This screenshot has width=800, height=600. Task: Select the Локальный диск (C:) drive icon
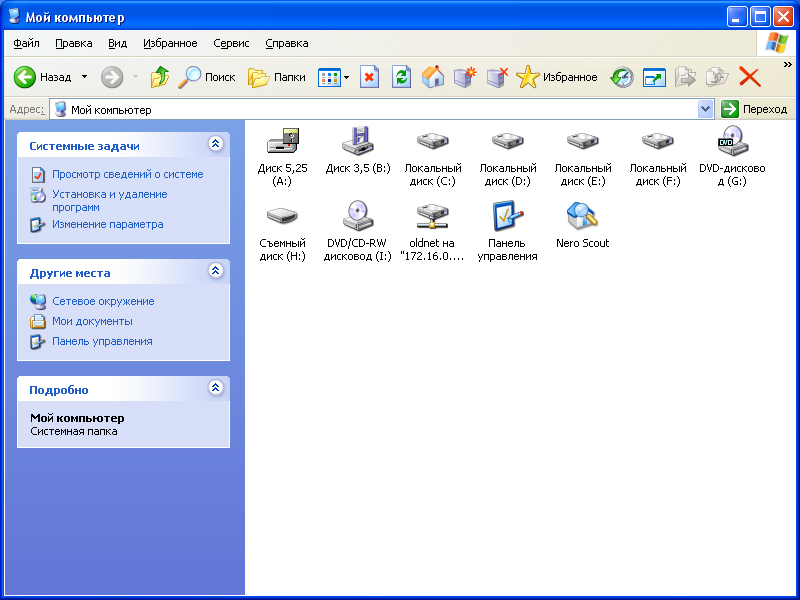pos(433,142)
